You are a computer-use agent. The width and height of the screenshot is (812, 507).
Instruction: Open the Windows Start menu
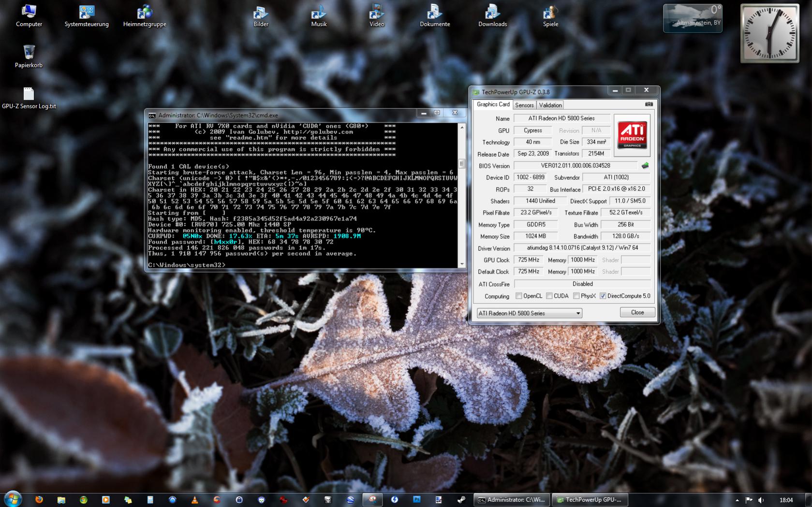pos(13,499)
